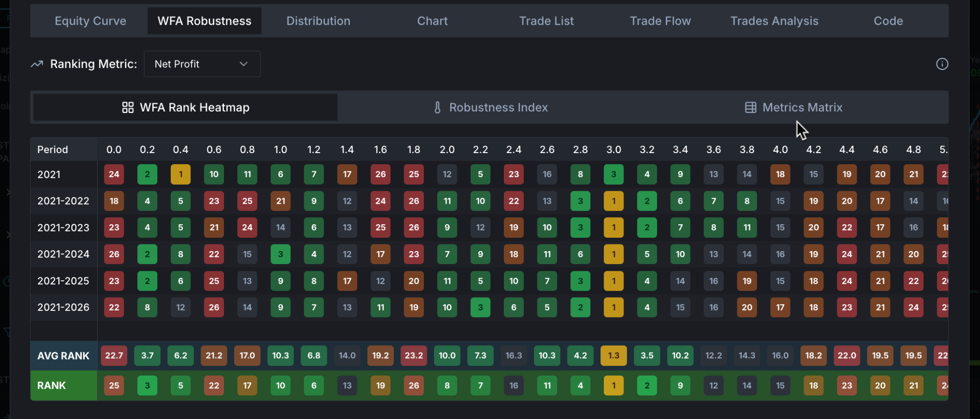Click the 2021-2026 row label

(63, 307)
